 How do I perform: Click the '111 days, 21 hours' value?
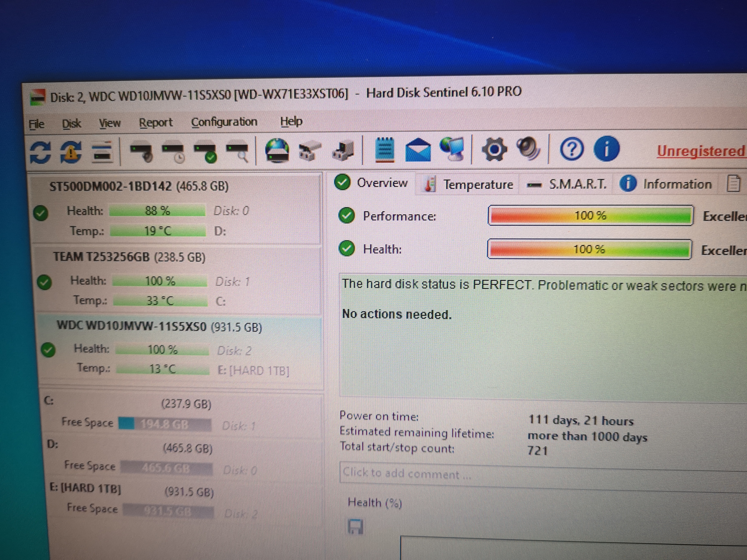point(581,421)
